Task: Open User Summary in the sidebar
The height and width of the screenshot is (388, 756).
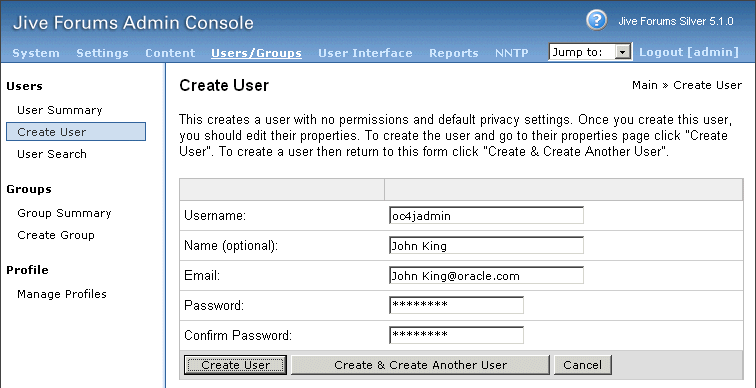Action: (60, 110)
